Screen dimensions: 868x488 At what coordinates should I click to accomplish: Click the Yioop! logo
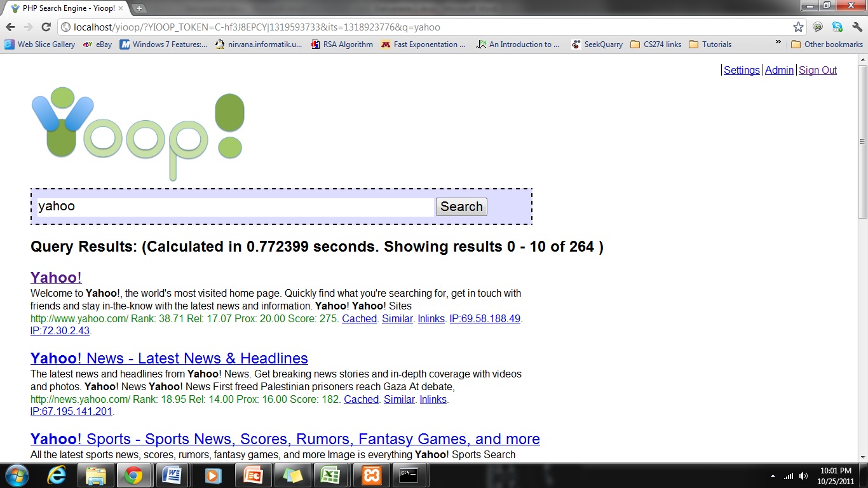pos(138,133)
